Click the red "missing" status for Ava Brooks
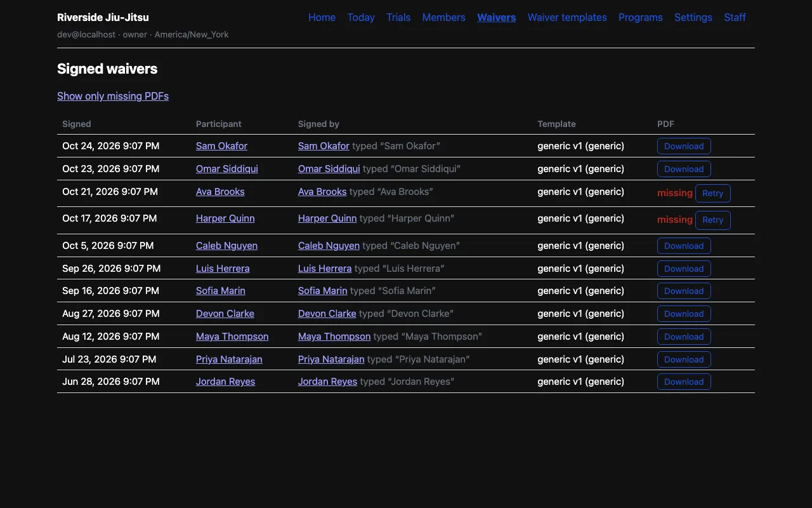The height and width of the screenshot is (508, 812). (x=675, y=193)
